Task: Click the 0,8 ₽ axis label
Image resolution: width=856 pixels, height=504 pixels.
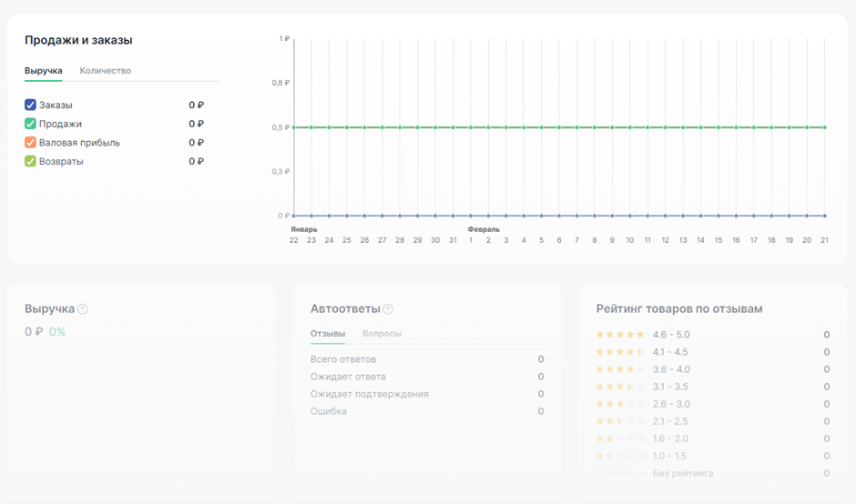Action: (x=280, y=83)
